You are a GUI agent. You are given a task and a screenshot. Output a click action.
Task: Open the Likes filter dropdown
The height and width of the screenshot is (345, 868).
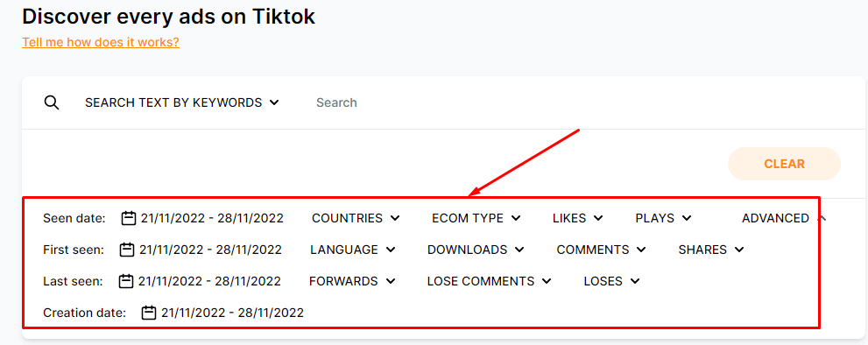click(x=577, y=218)
